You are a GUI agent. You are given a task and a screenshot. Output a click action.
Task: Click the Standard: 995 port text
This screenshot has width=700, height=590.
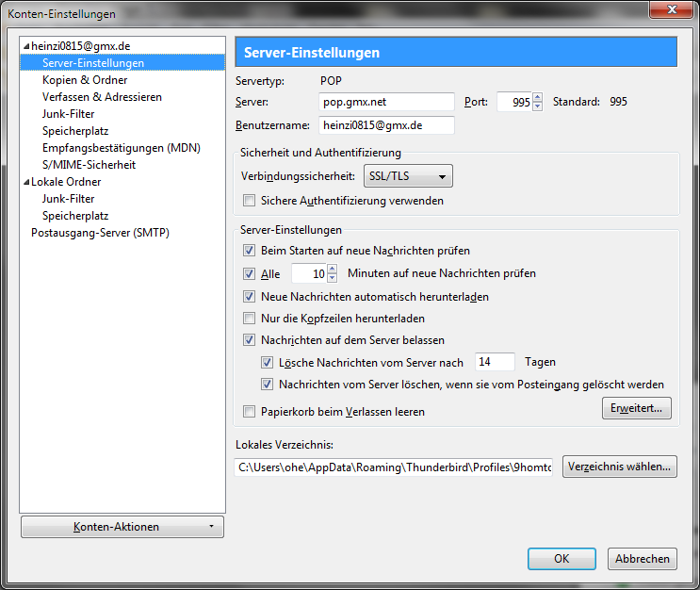pyautogui.click(x=590, y=102)
